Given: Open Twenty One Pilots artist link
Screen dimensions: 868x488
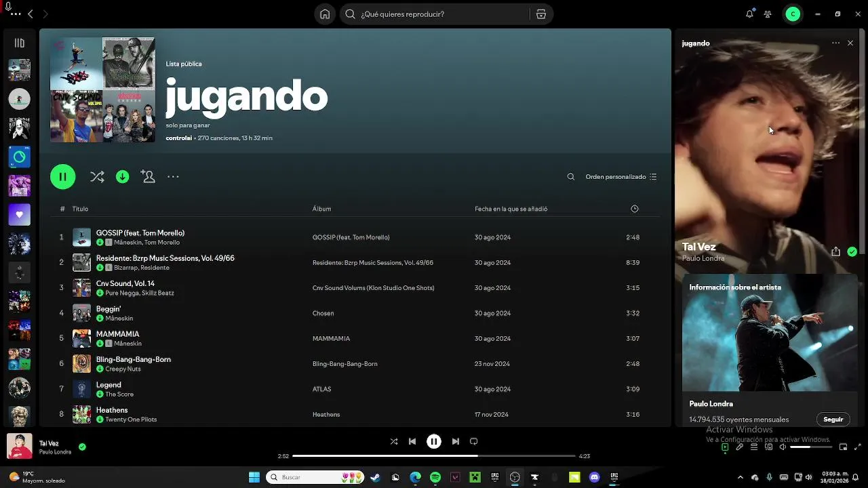Looking at the screenshot, I should pyautogui.click(x=131, y=420).
